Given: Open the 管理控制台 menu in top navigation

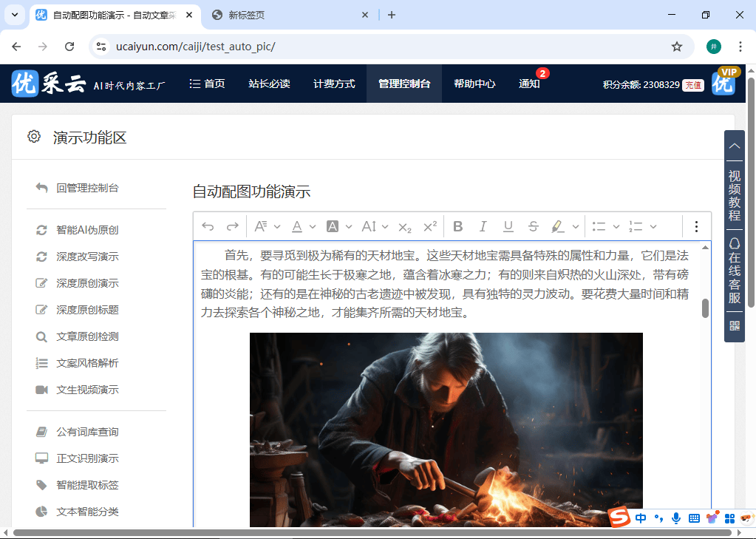Looking at the screenshot, I should (403, 84).
